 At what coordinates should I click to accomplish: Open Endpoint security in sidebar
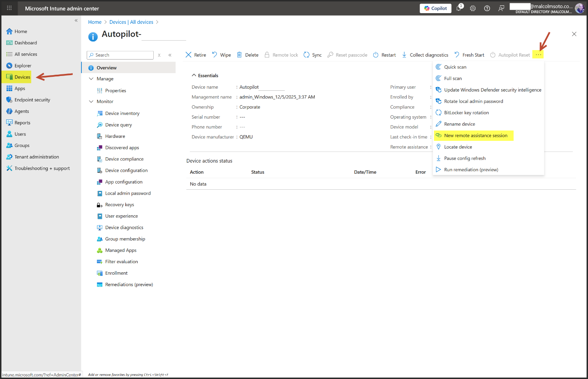(32, 100)
